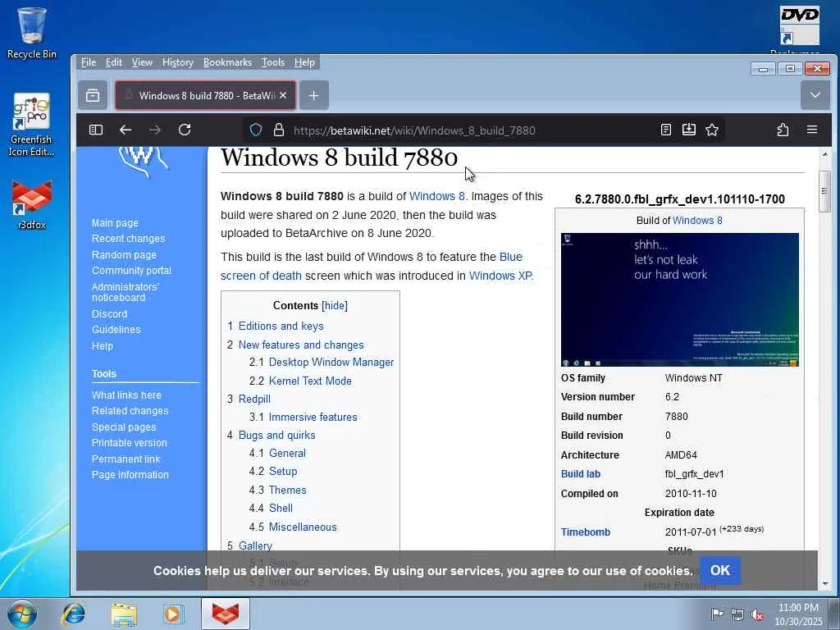This screenshot has height=630, width=840.
Task: Open the Recent changes link
Action: [128, 239]
